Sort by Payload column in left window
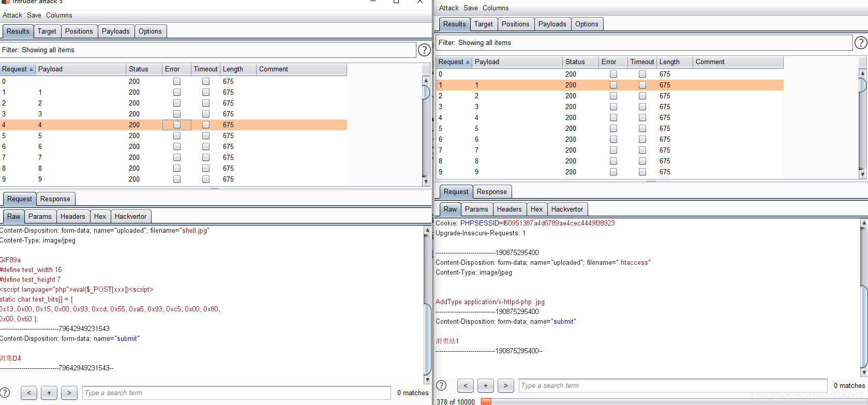The image size is (868, 405). pyautogui.click(x=81, y=69)
